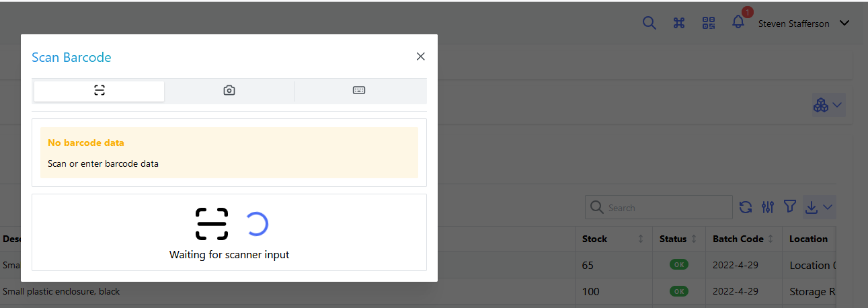Click the large scanner icon in dialog
The height and width of the screenshot is (308, 868).
coord(212,224)
